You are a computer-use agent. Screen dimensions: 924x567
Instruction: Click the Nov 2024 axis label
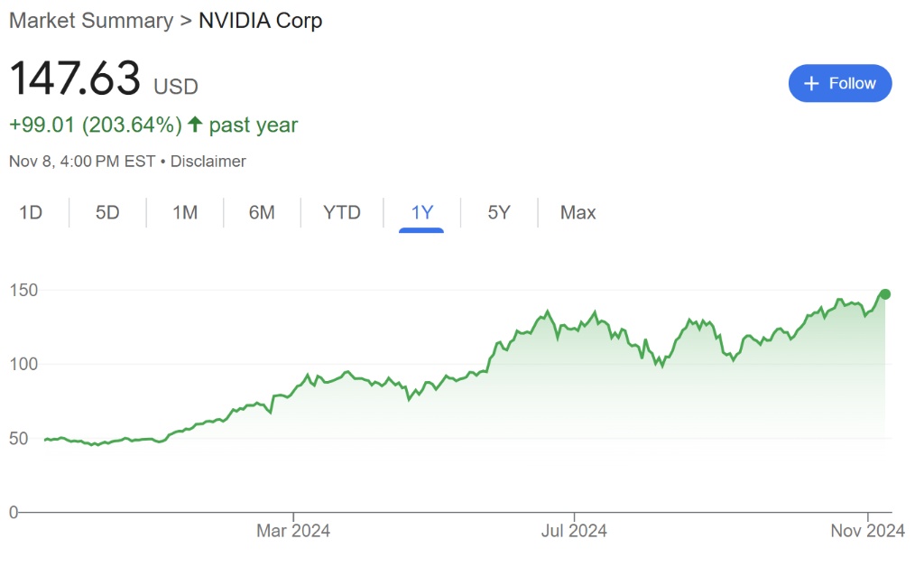(867, 531)
